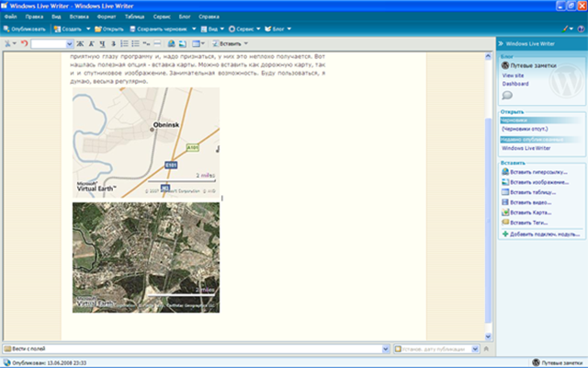
Task: Click Вставить Теги... in the sidebar
Action: (x=529, y=223)
